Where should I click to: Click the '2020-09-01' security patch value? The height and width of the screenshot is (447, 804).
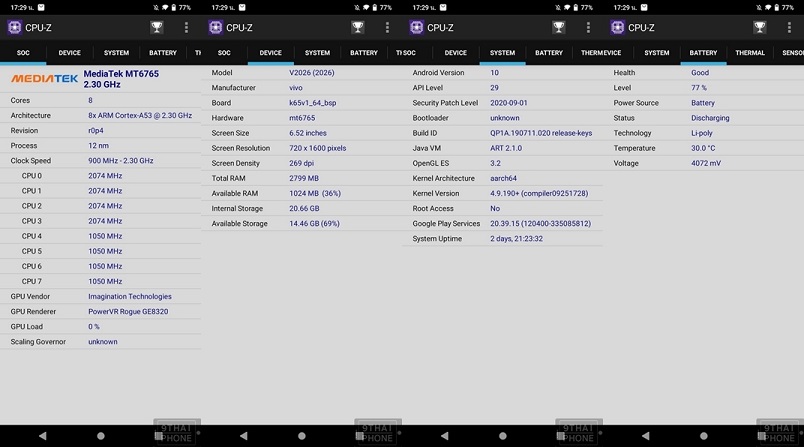pyautogui.click(x=509, y=103)
